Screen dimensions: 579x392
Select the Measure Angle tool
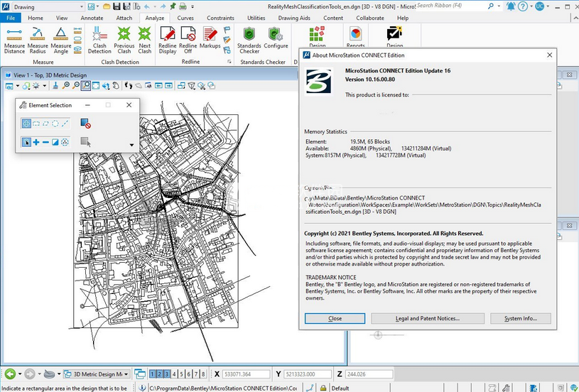(x=61, y=40)
